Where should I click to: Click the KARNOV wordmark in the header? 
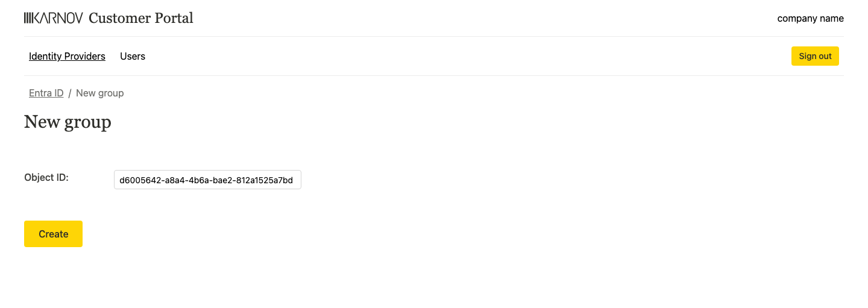click(58, 18)
